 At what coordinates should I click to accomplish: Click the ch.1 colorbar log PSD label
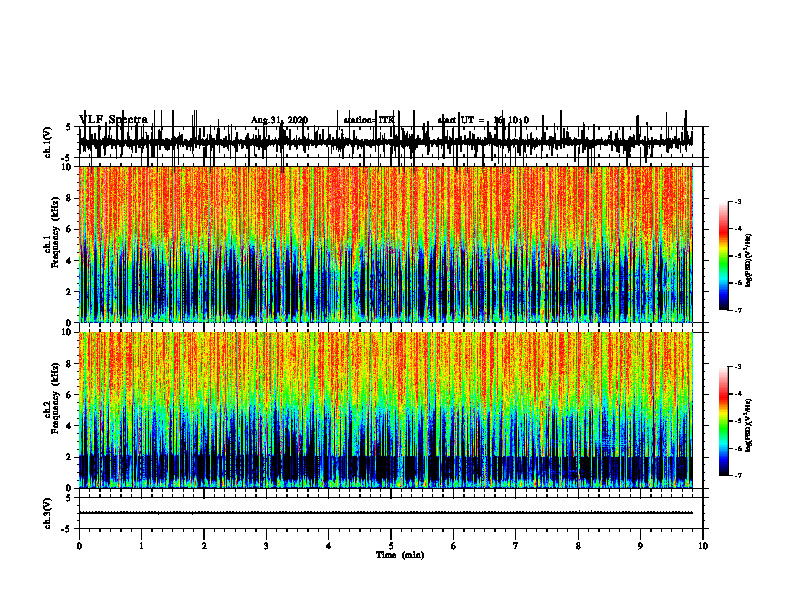click(748, 261)
